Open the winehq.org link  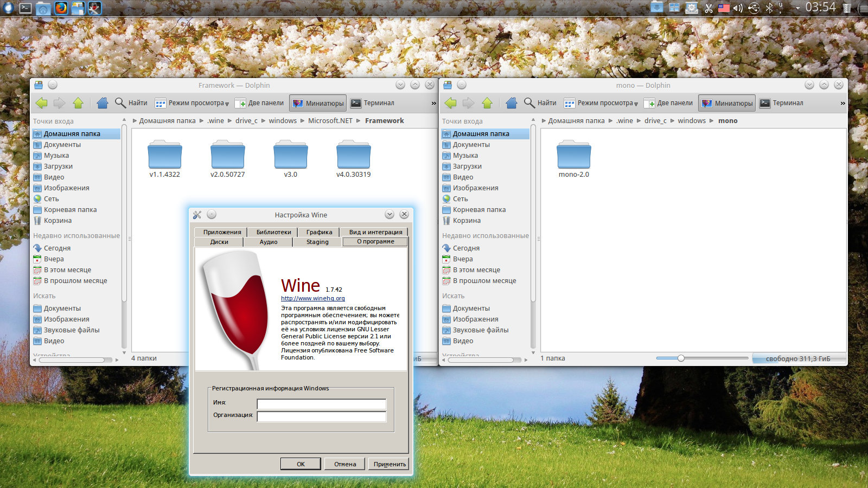coord(312,298)
